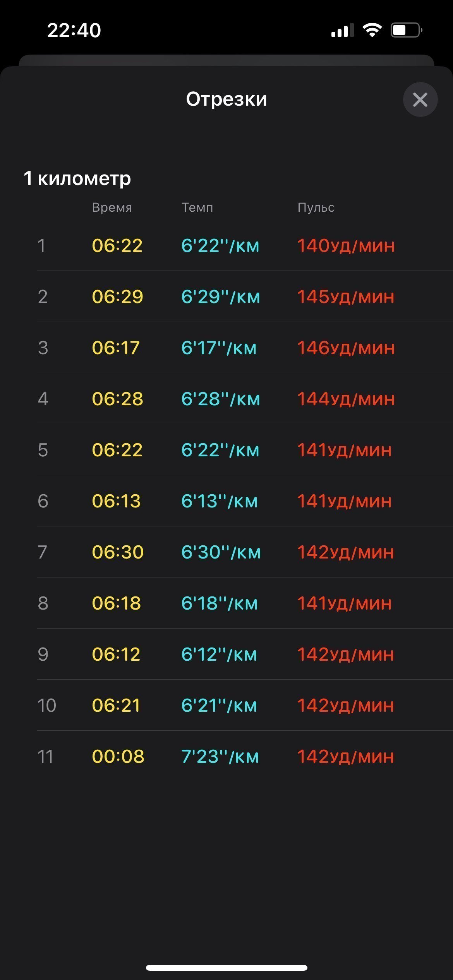453x980 pixels.
Task: Select split 10 pace 6'21''/км
Action: coord(219,705)
